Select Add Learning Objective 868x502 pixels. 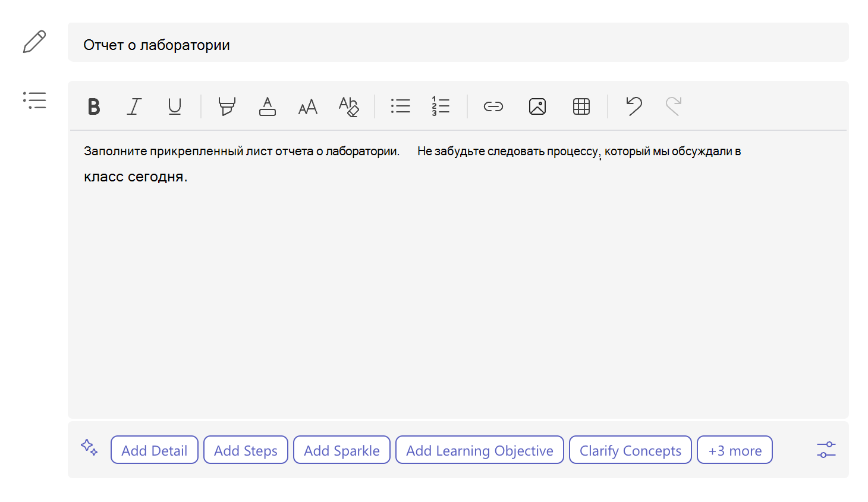coord(480,450)
